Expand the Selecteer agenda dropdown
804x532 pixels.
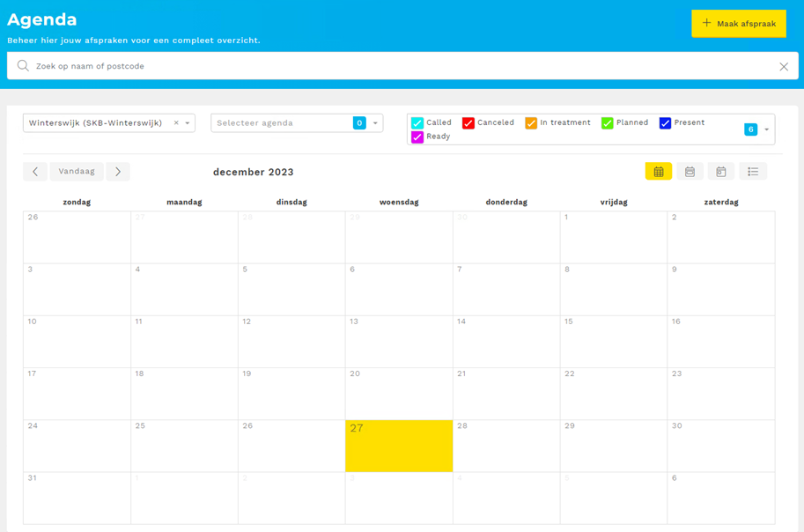(375, 123)
